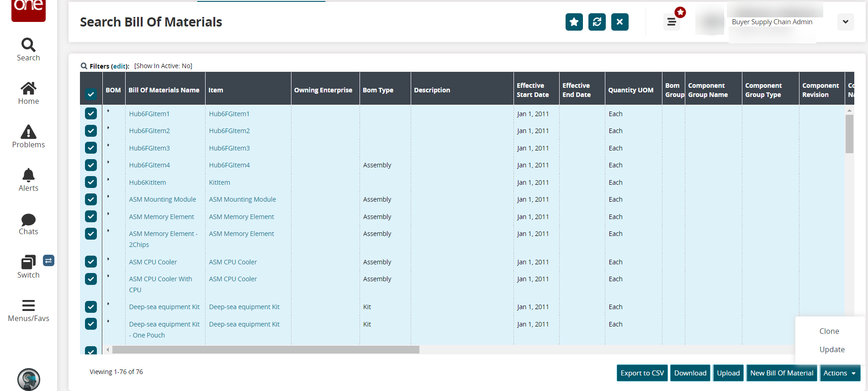Choose Clone from the Actions menu
This screenshot has height=391, width=868.
pos(829,331)
